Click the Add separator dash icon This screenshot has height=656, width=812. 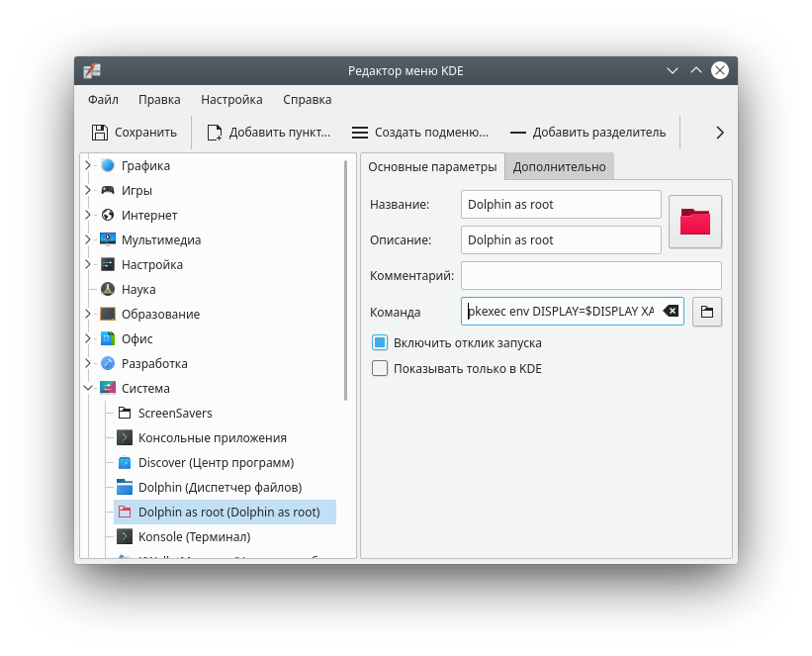(x=518, y=133)
